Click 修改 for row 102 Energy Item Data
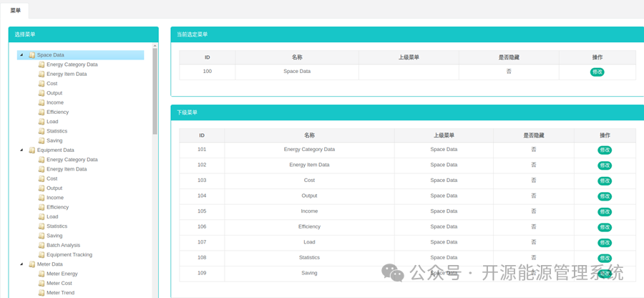Screen dimensions: 644x298 click(604, 165)
